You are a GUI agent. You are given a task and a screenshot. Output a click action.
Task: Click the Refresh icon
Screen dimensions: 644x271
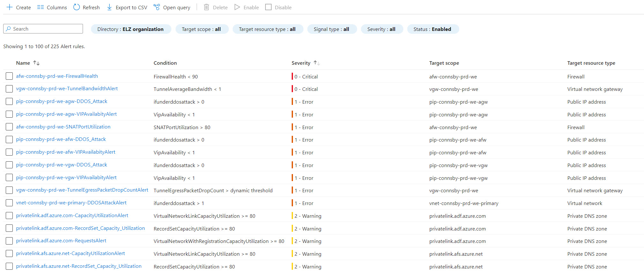(x=77, y=7)
